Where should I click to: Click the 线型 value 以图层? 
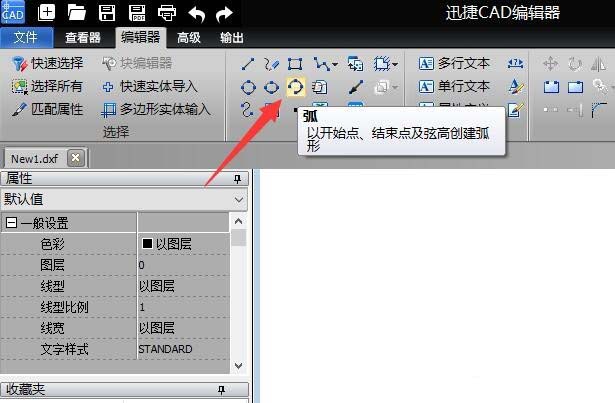point(156,286)
